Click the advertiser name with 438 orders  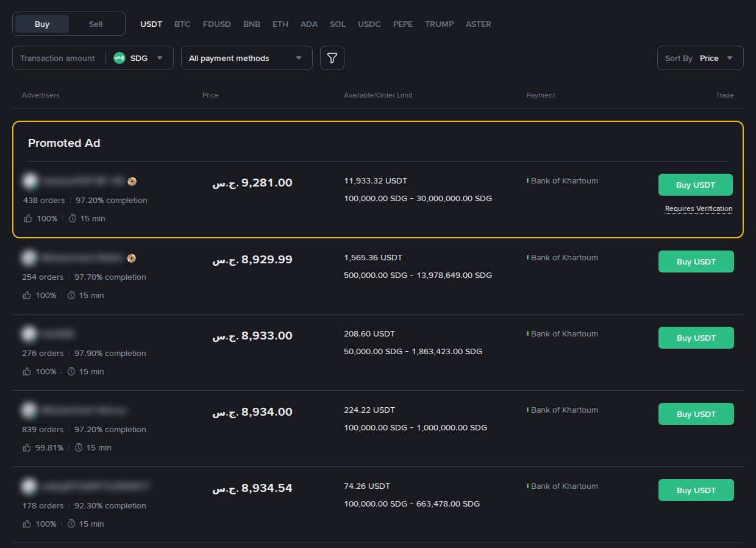point(84,181)
